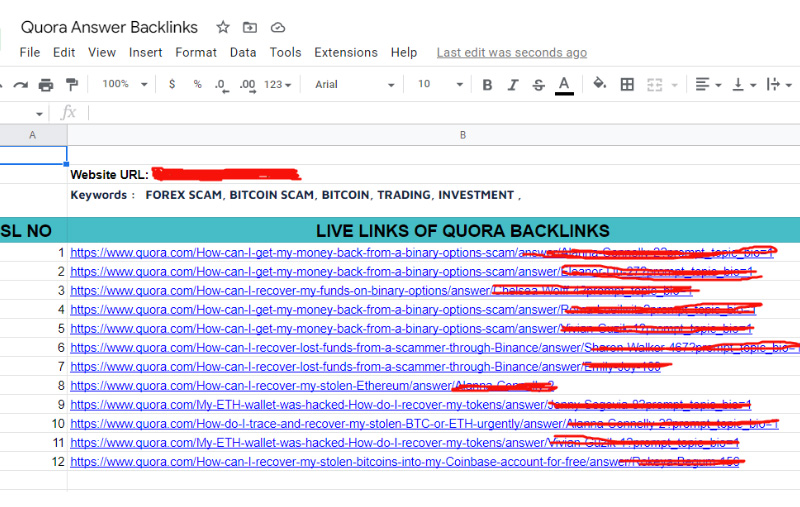Open Coinbase bitcoins link in row 12
Screen dimensions: 800x507
click(405, 462)
